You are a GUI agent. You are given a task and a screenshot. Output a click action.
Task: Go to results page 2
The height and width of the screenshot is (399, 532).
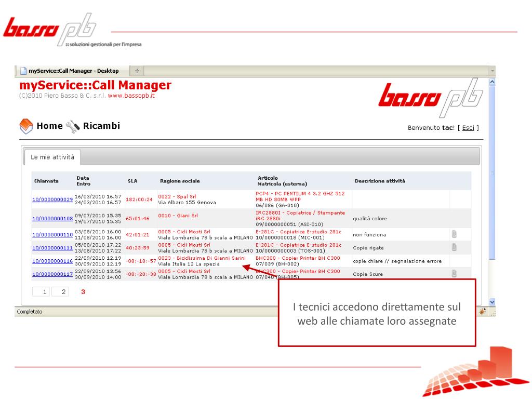[x=60, y=292]
